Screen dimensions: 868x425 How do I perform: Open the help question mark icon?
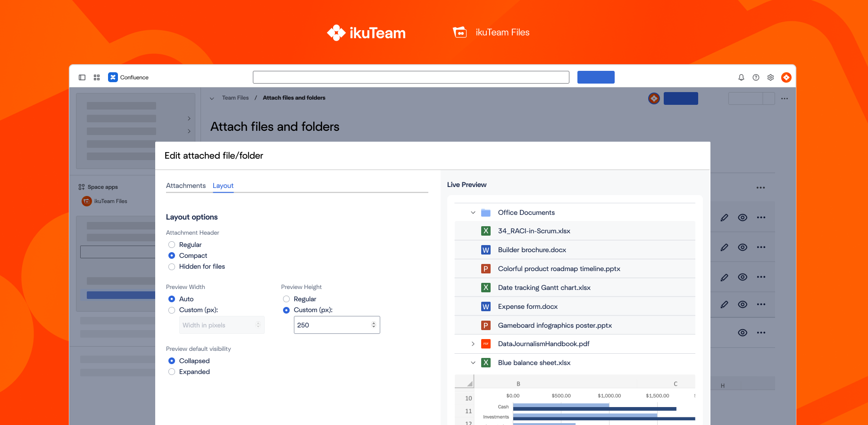[756, 77]
